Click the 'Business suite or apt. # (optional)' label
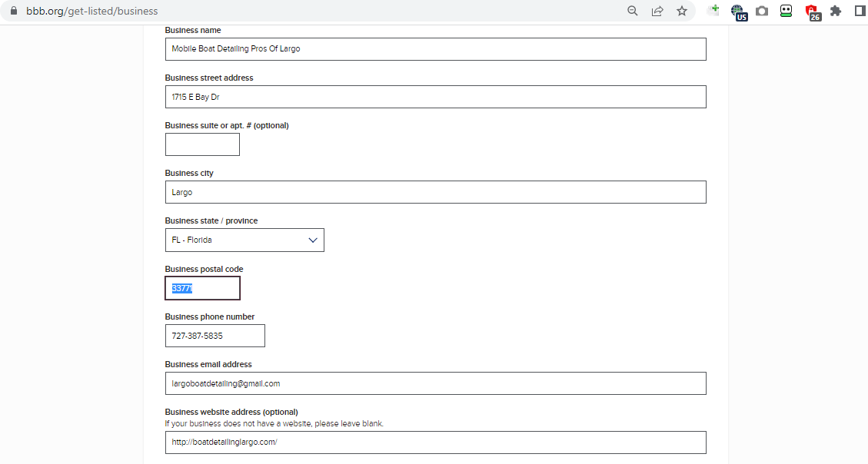 pyautogui.click(x=227, y=125)
